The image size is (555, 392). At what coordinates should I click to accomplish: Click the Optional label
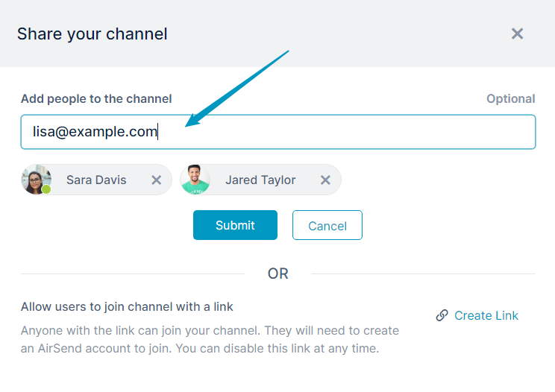[x=511, y=99]
